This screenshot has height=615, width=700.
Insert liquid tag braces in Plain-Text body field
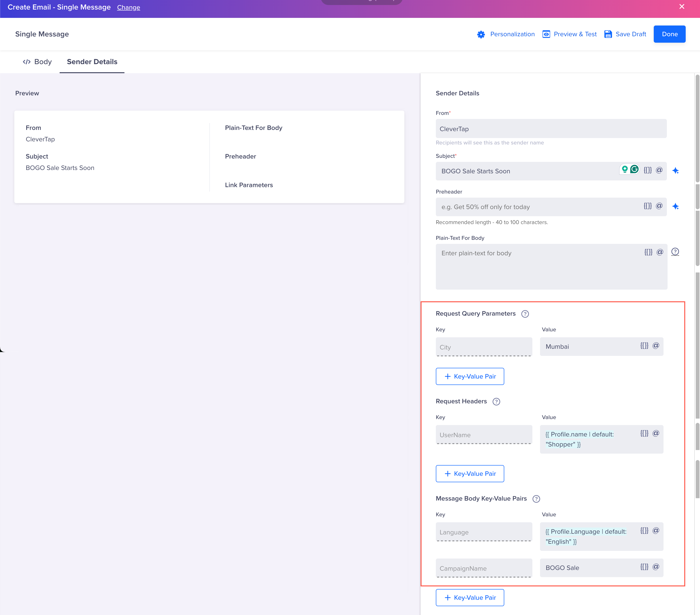tap(648, 252)
